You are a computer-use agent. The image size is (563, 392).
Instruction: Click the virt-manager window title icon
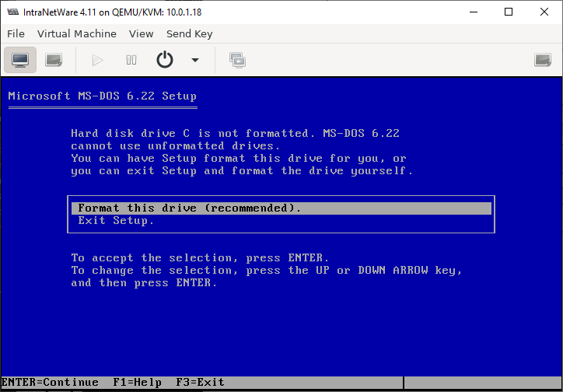13,12
